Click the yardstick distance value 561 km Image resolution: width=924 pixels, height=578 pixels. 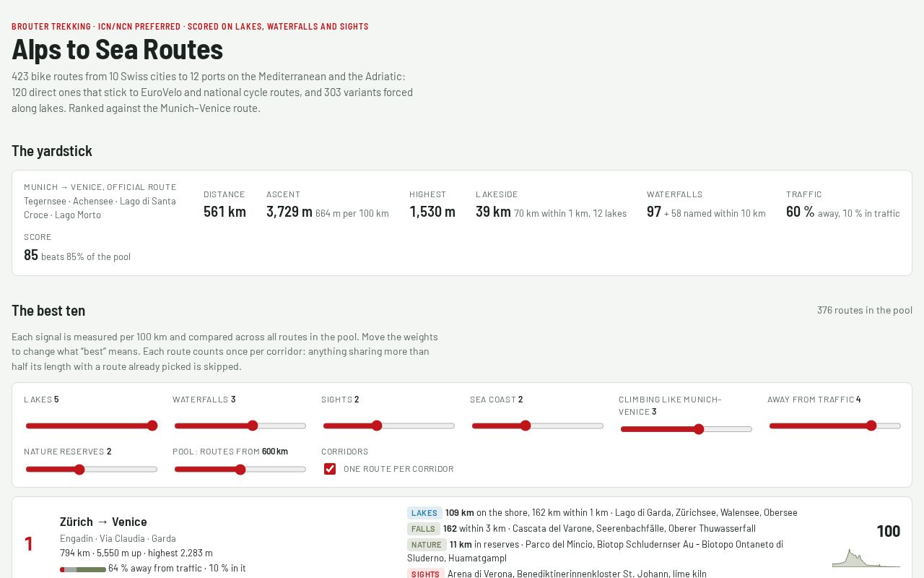pos(225,212)
